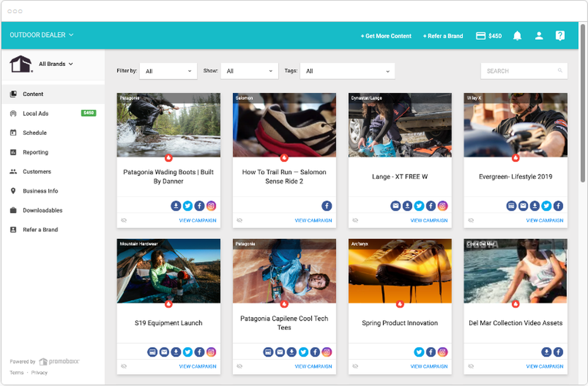View campaign for Patagonia Wading Boots
588x386 pixels.
tap(198, 221)
